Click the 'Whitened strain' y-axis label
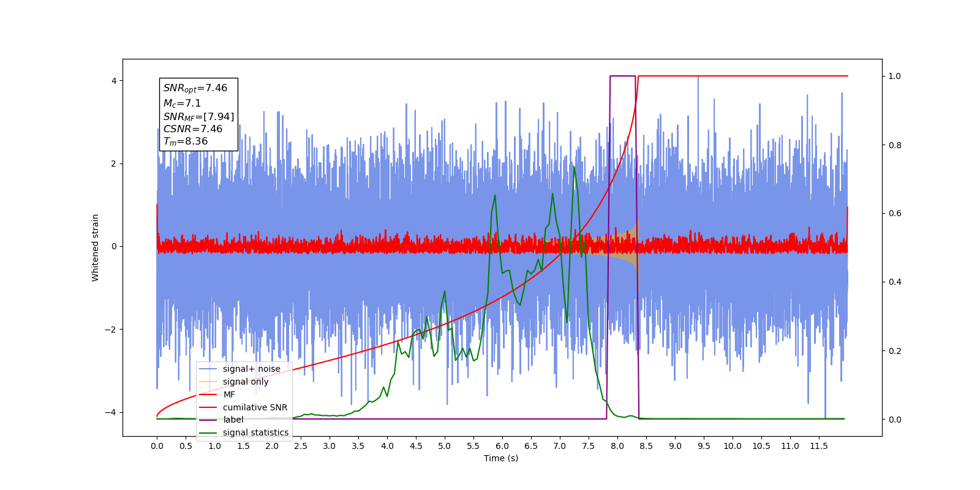The image size is (980, 490). coord(96,247)
